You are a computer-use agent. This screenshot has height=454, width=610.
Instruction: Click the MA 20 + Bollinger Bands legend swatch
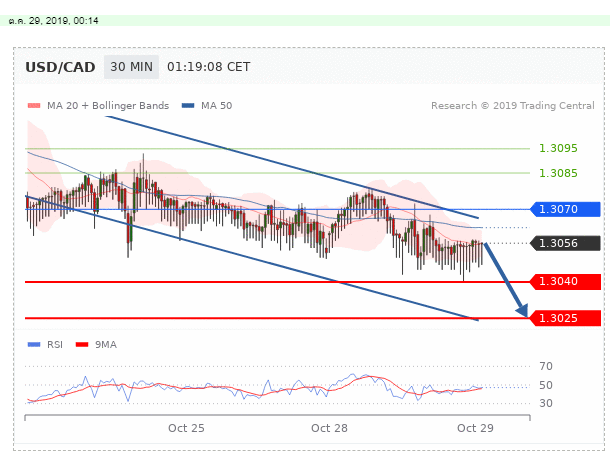click(34, 105)
